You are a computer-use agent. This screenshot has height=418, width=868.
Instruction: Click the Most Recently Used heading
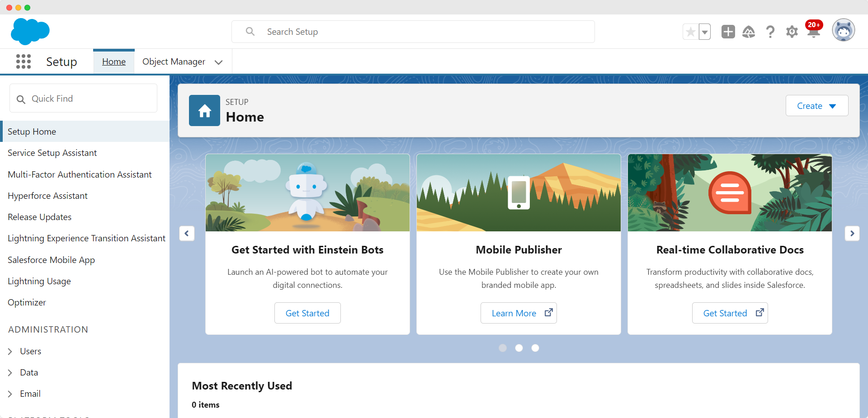pos(242,385)
